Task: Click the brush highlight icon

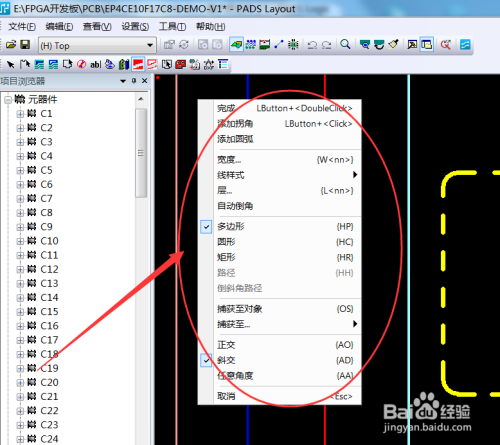Action: coord(393,45)
